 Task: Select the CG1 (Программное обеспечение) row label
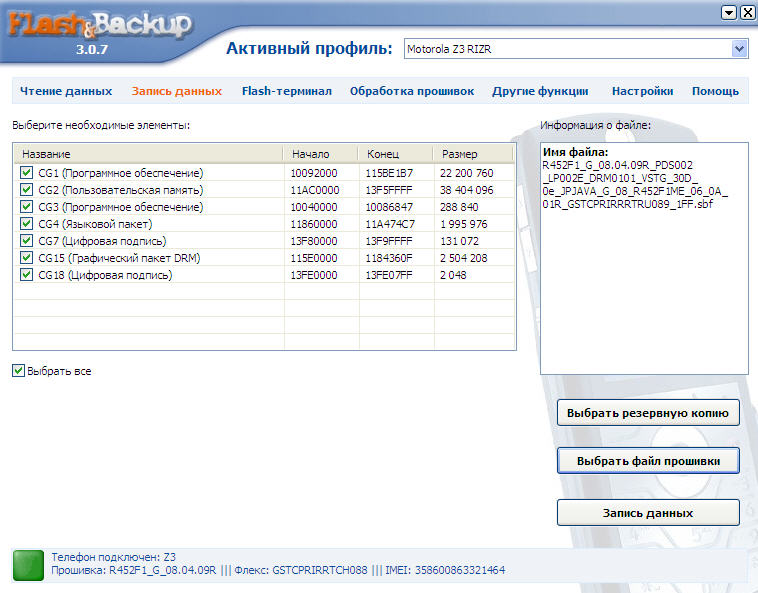[x=121, y=173]
